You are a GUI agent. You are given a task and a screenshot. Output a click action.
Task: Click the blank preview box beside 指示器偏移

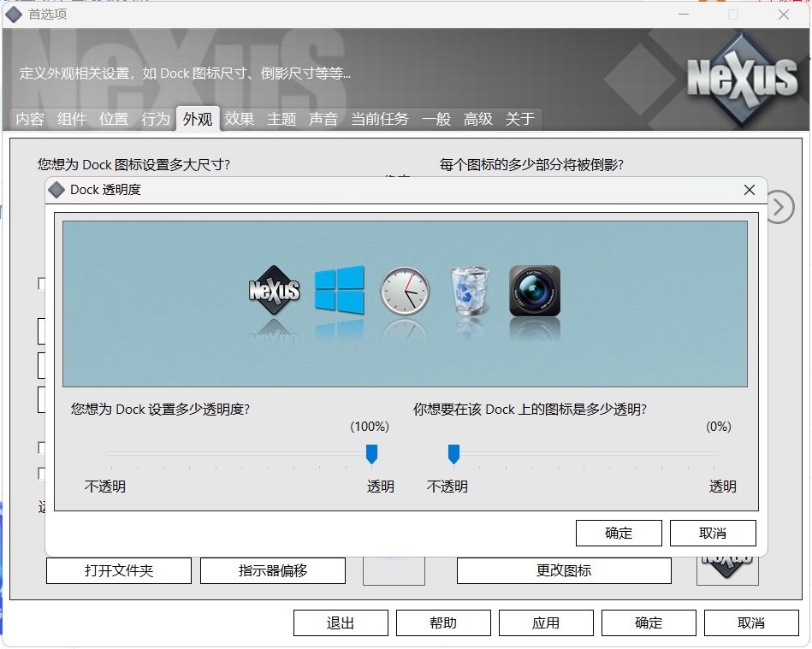394,571
